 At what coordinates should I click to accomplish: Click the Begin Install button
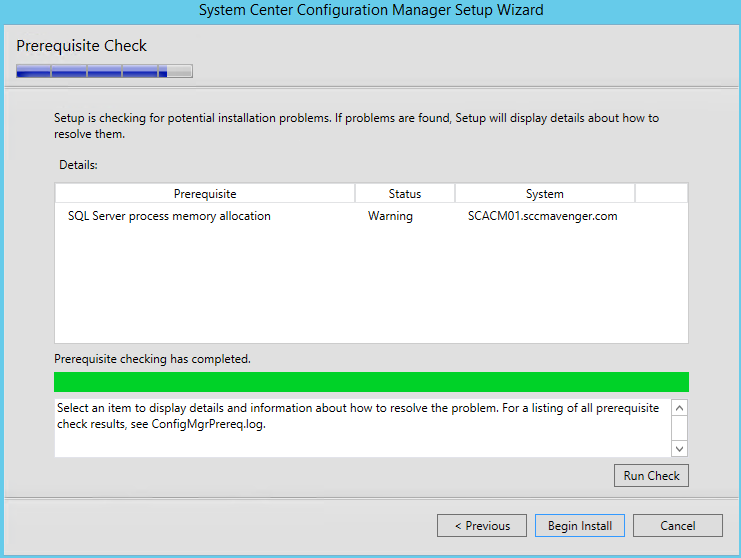579,525
